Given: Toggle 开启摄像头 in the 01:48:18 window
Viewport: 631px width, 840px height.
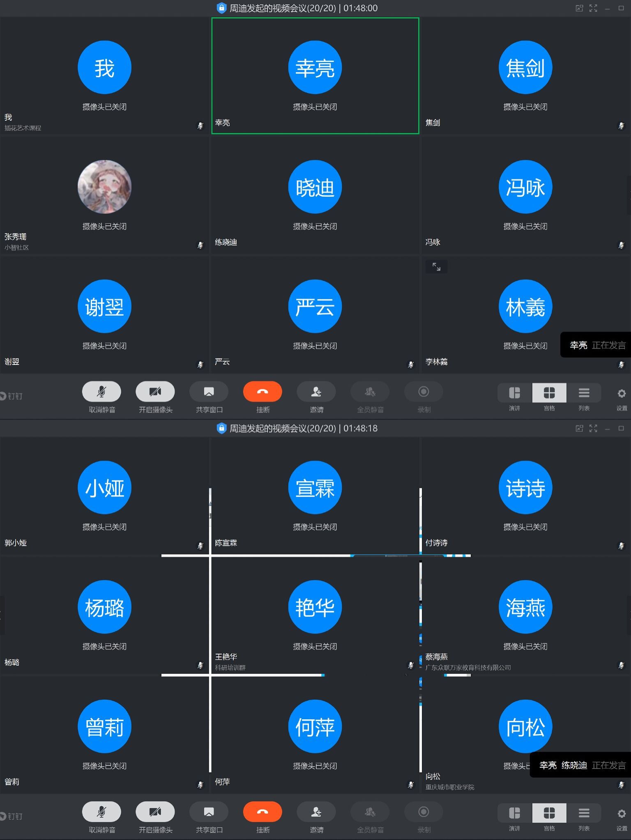Looking at the screenshot, I should 155,812.
